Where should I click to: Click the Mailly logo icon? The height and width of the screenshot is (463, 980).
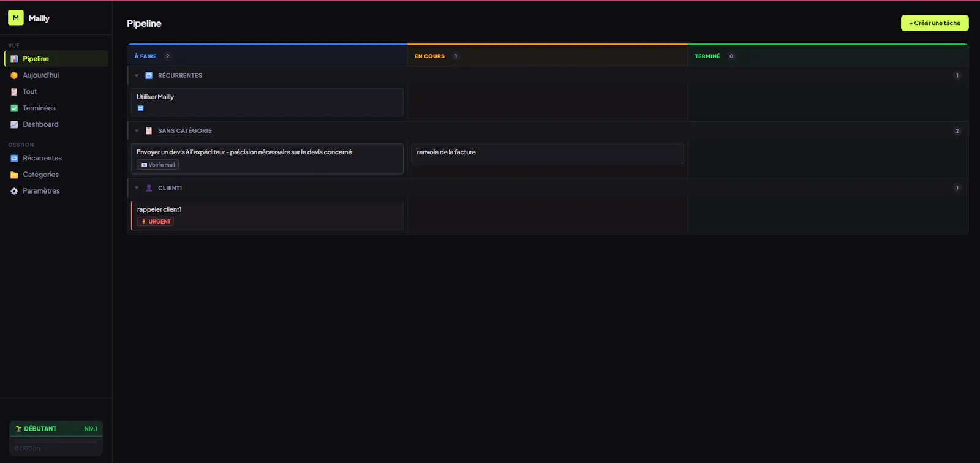coord(16,18)
